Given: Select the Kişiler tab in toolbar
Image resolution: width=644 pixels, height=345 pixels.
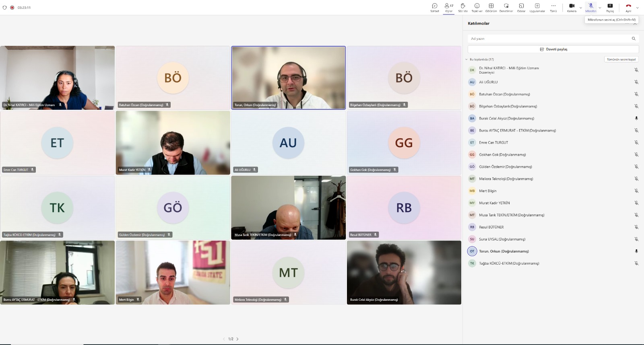Looking at the screenshot, I should coord(449,7).
